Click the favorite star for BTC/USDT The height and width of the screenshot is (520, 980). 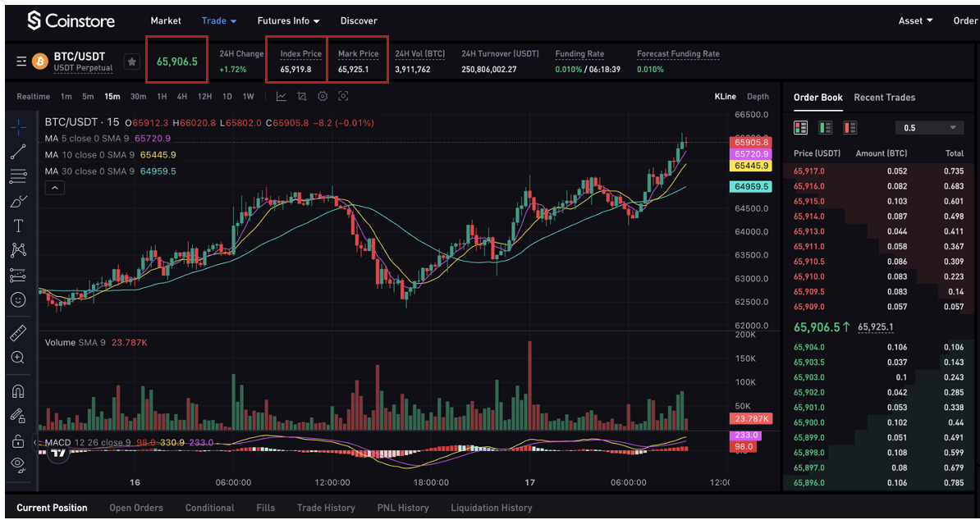pyautogui.click(x=131, y=62)
